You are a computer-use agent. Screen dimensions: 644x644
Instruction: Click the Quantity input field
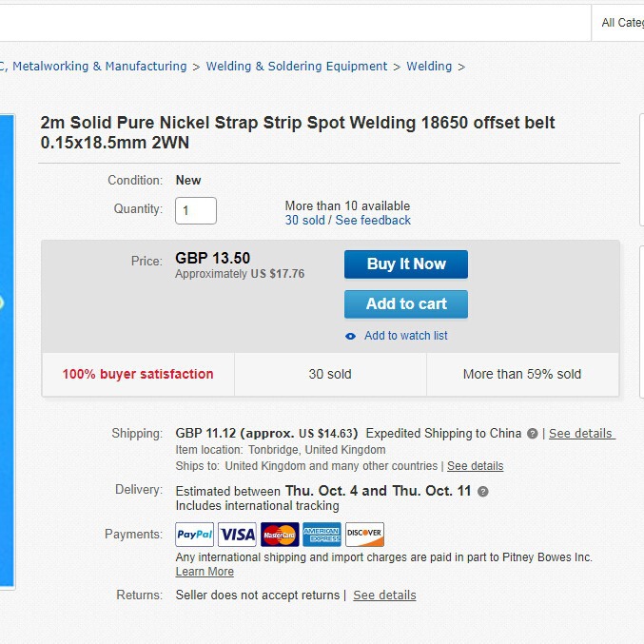coord(196,210)
